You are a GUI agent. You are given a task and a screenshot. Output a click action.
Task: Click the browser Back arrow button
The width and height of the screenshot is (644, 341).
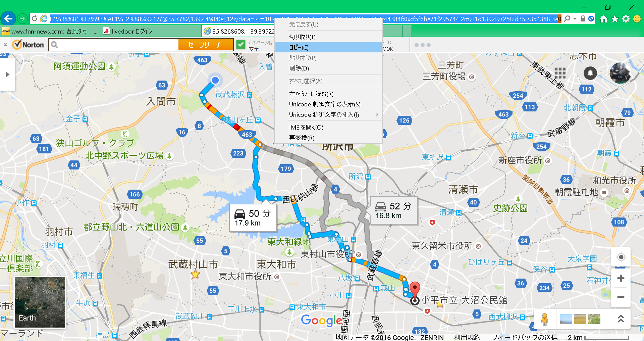[8, 18]
